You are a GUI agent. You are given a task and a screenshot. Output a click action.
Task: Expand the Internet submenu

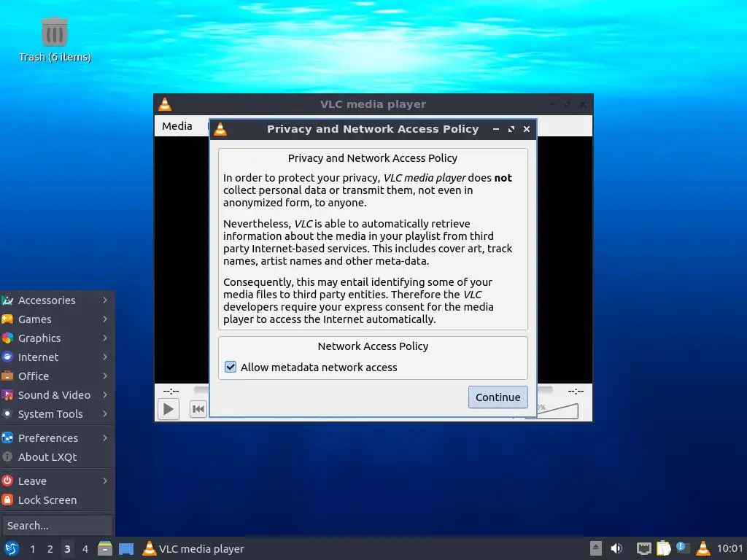[x=57, y=357]
